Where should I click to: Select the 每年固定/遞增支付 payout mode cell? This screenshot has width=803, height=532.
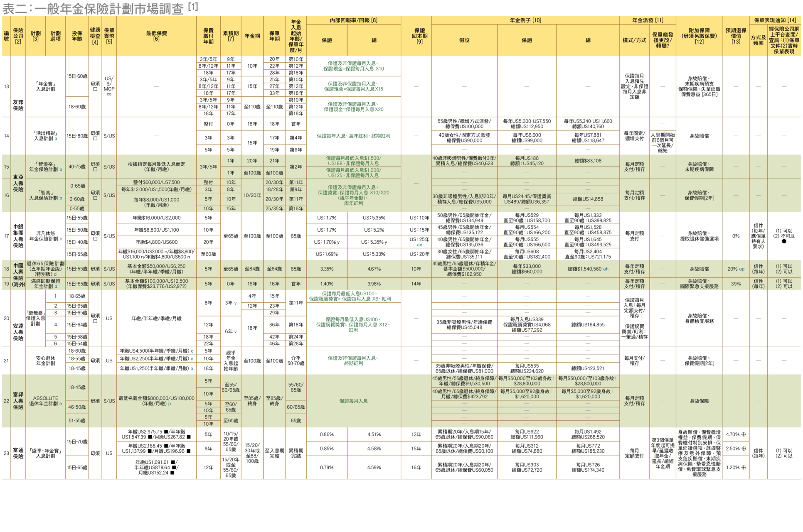point(634,136)
